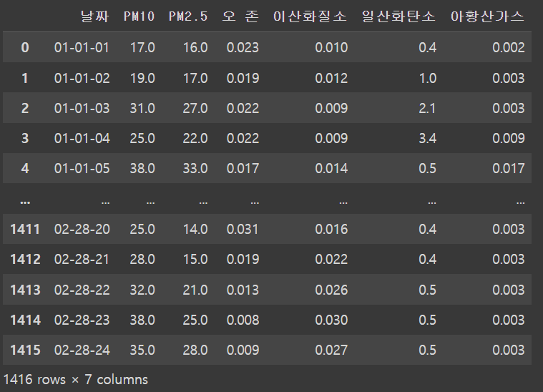The width and height of the screenshot is (543, 392).
Task: Click date cell 02-28-20
Action: point(82,229)
